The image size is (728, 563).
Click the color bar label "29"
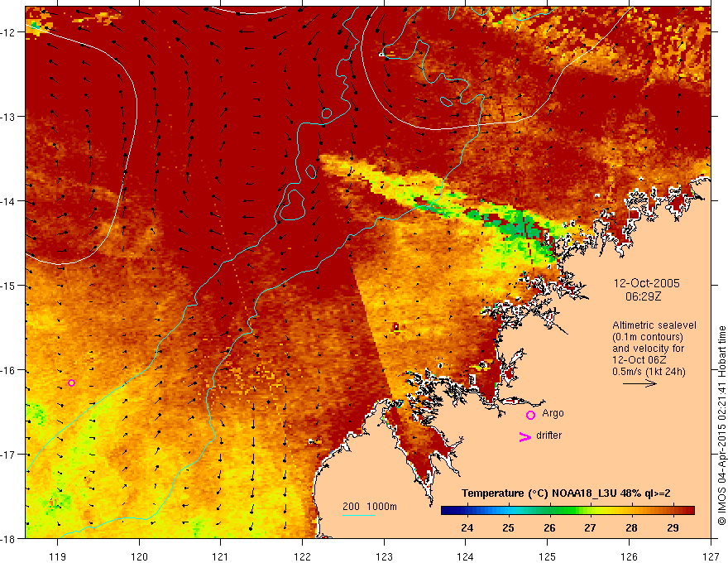[x=673, y=527]
